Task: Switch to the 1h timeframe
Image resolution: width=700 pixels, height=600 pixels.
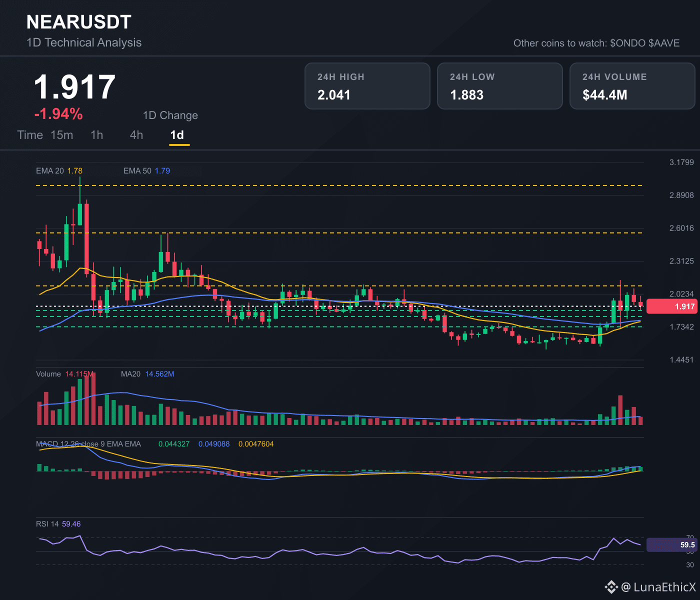Action: [x=97, y=135]
